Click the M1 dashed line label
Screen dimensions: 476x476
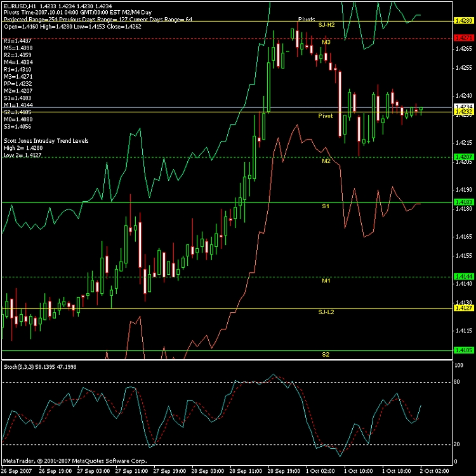click(326, 281)
